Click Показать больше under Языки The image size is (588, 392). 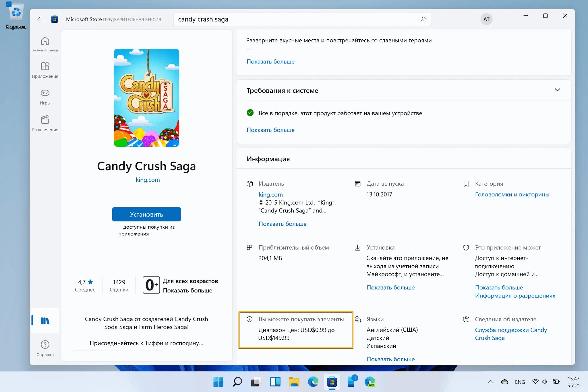(390, 359)
